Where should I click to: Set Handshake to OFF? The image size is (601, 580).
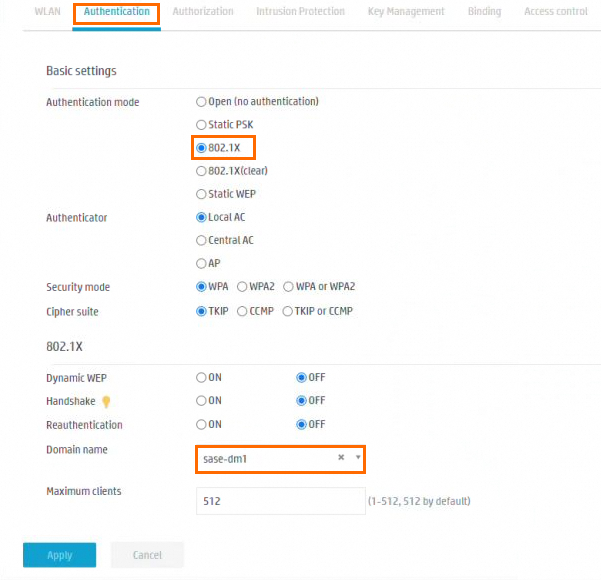[x=301, y=401]
